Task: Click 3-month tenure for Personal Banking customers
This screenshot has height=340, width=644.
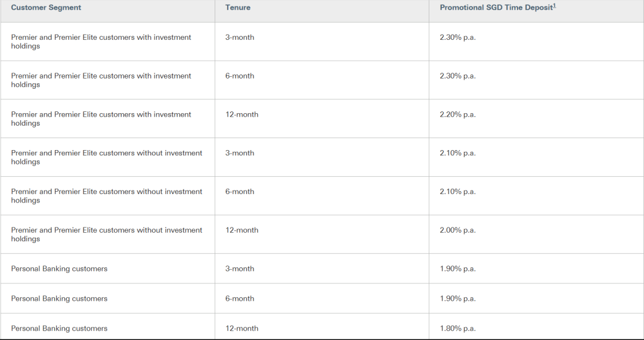Action: (240, 269)
